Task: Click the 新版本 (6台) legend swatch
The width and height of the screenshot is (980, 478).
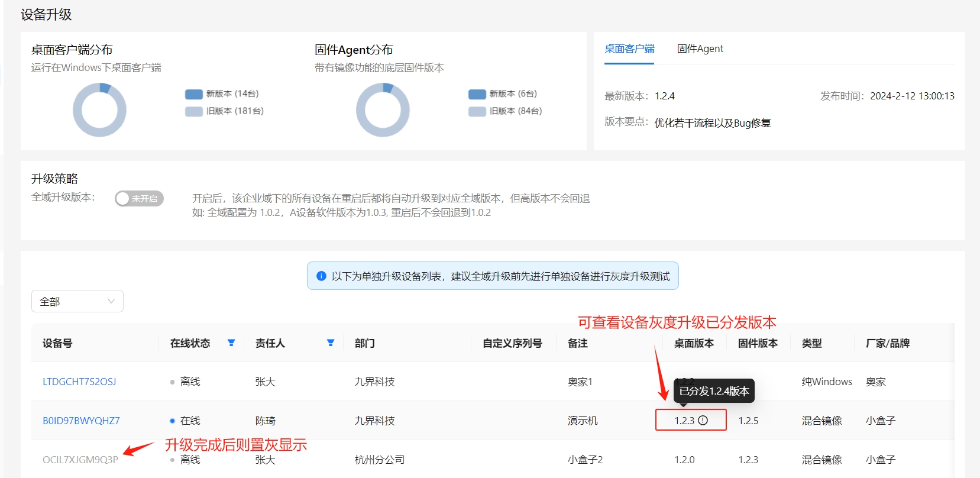Action: click(x=477, y=94)
